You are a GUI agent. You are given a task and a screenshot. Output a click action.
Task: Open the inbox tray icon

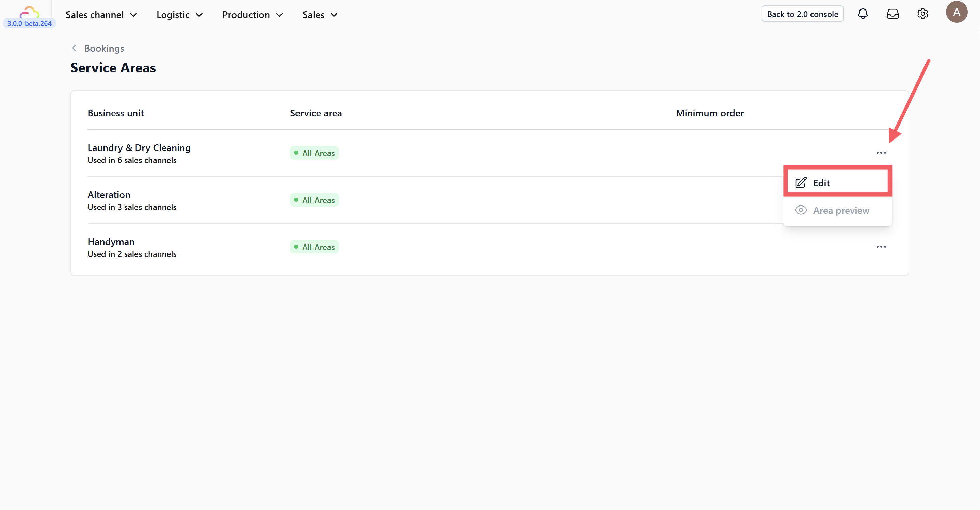tap(893, 14)
